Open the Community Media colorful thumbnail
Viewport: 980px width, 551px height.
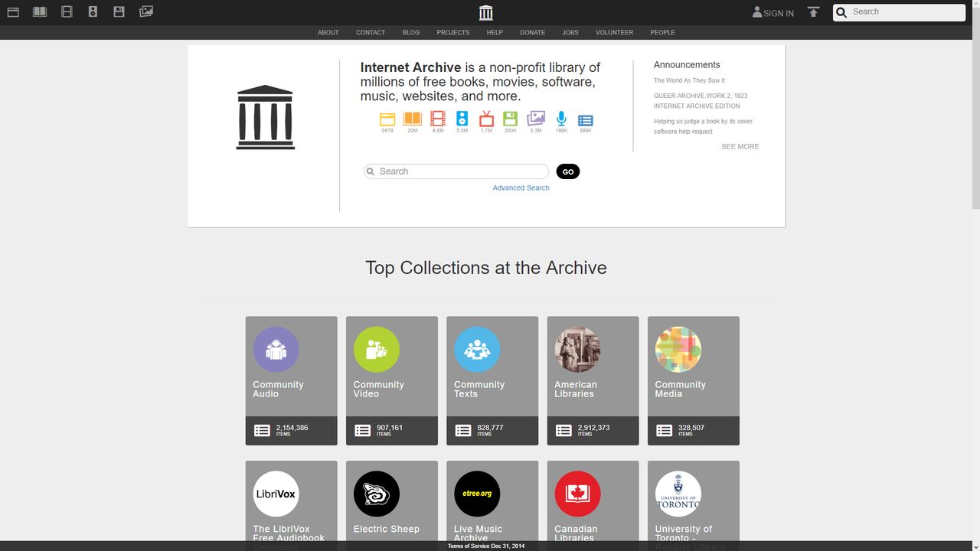click(x=678, y=350)
